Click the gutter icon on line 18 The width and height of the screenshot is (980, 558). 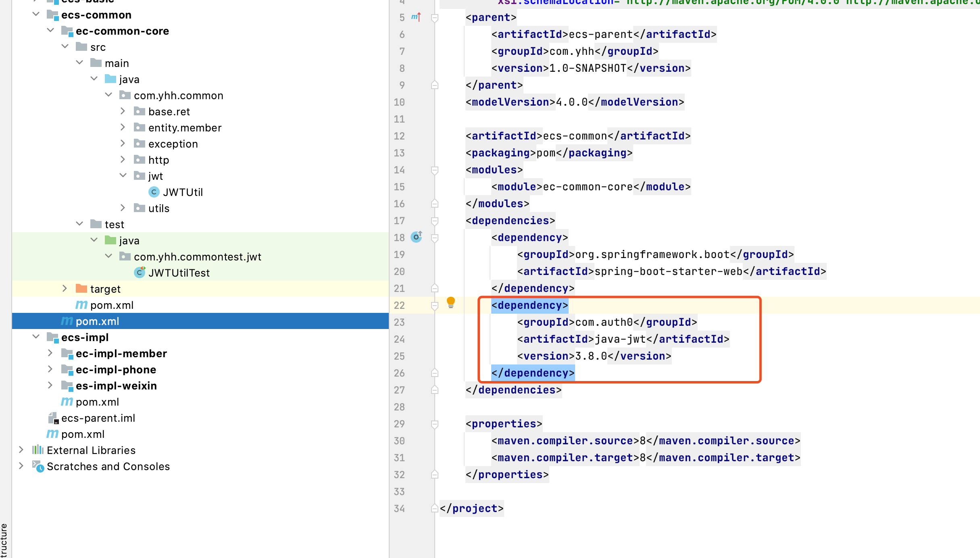(416, 237)
